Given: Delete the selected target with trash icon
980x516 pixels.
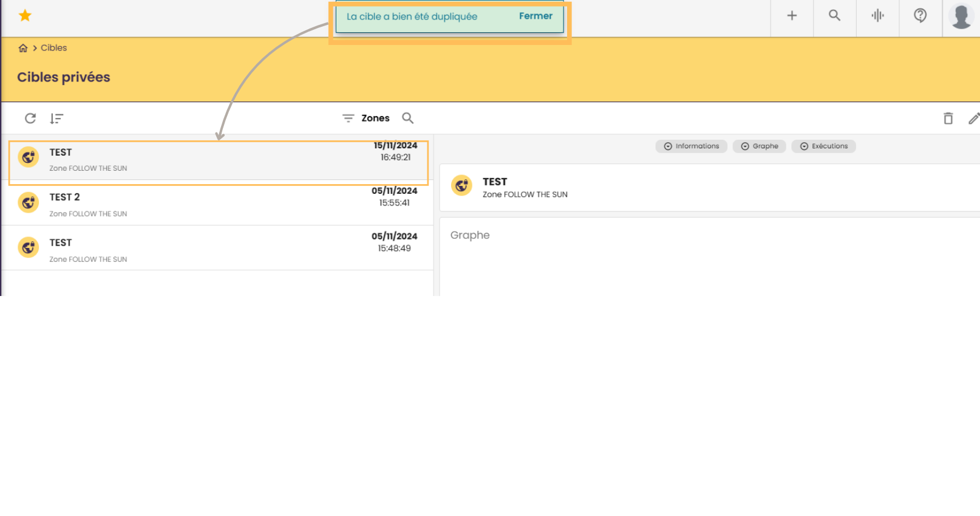Looking at the screenshot, I should tap(948, 119).
